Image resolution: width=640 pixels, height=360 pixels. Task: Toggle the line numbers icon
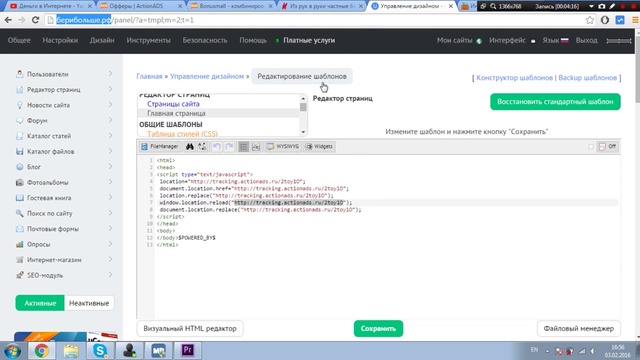243,147
